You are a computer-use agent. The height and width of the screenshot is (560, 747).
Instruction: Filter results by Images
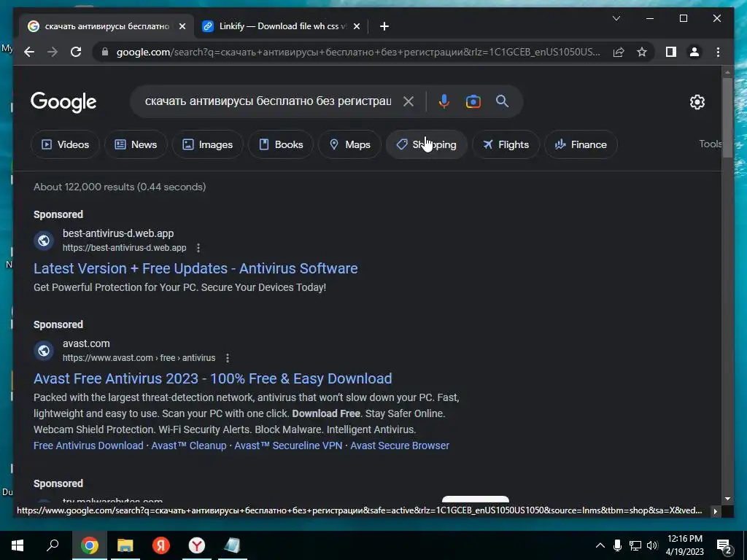208,144
